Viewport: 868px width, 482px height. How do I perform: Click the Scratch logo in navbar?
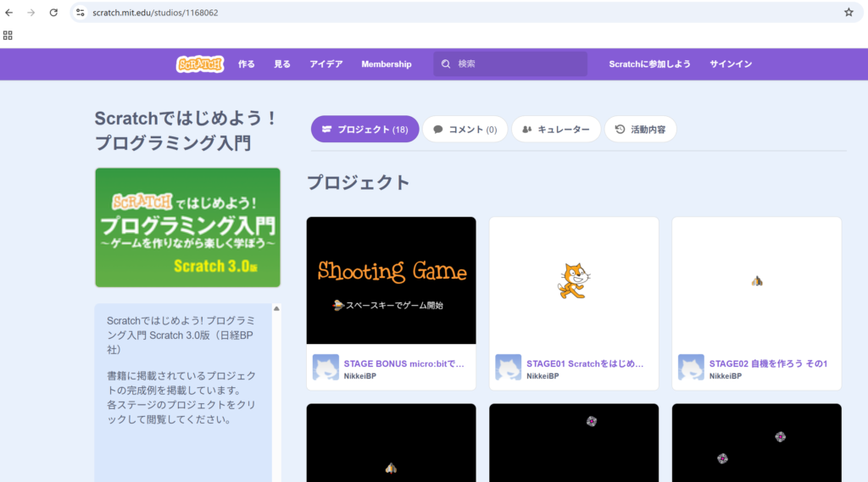point(200,64)
